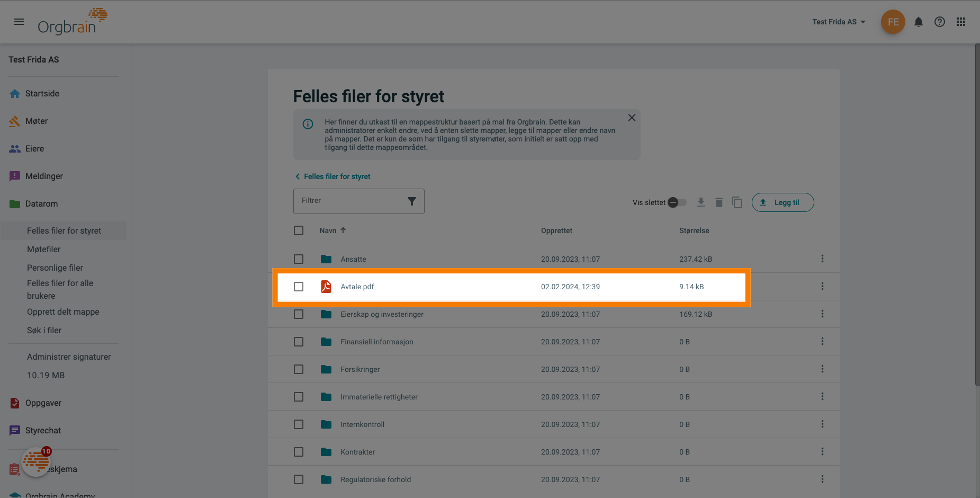Click the Orgbrain logo
The width and height of the screenshot is (980, 498).
click(x=72, y=22)
